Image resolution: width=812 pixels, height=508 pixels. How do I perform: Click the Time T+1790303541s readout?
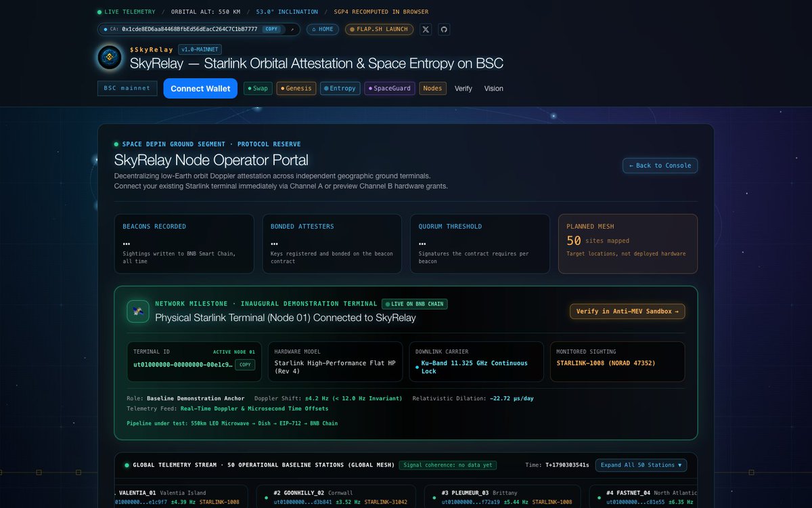click(557, 465)
